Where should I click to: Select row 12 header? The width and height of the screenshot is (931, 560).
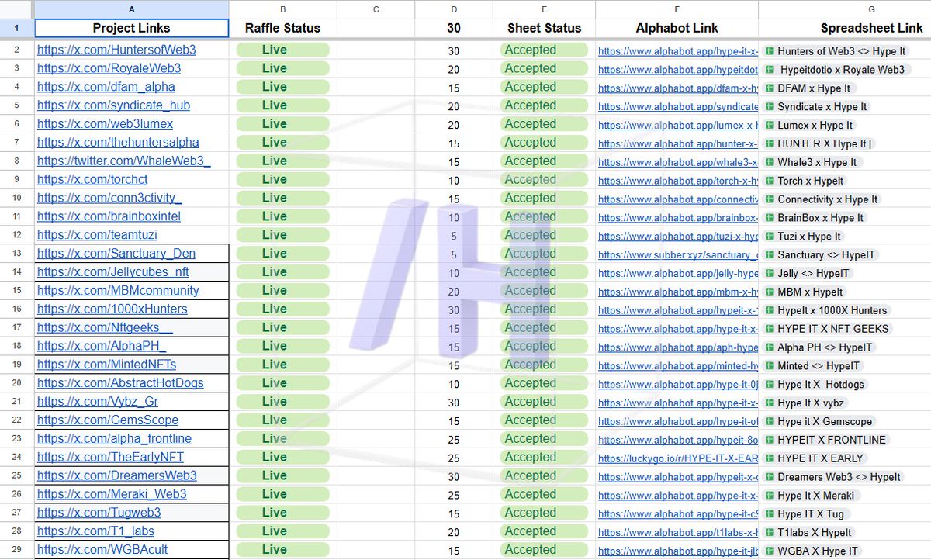tap(17, 235)
